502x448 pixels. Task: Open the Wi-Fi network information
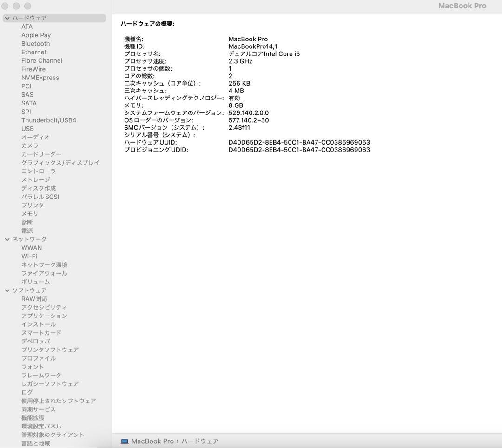coord(29,256)
